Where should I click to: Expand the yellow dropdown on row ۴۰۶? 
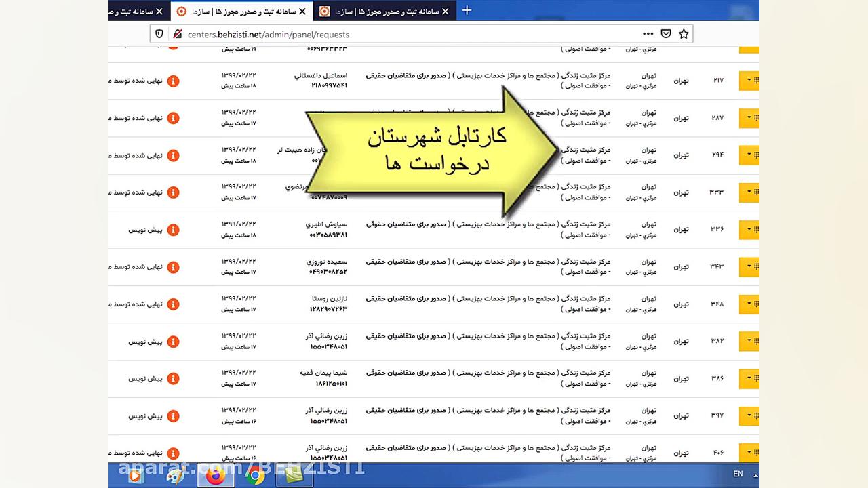(x=749, y=453)
